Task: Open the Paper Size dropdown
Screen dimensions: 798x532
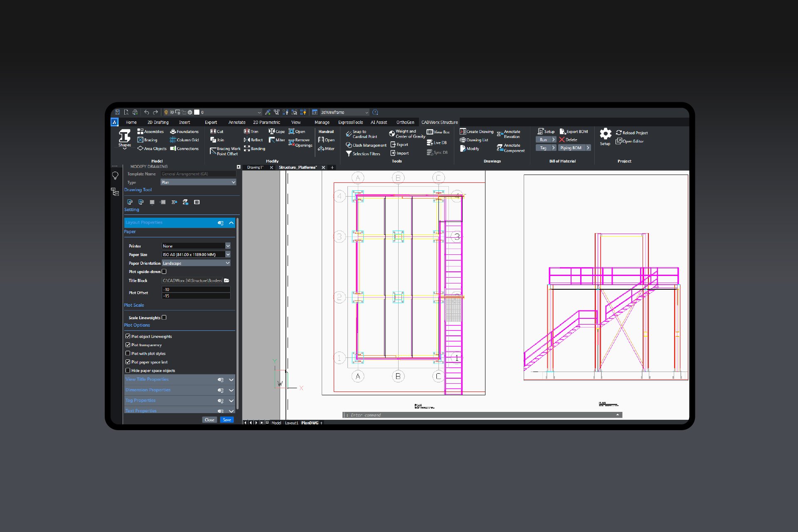Action: (x=227, y=254)
